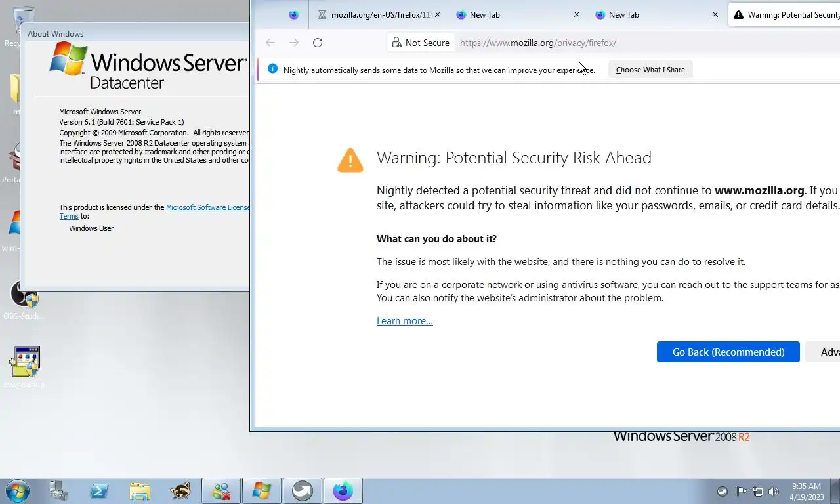Open Server Manager from the taskbar

pos(59,491)
